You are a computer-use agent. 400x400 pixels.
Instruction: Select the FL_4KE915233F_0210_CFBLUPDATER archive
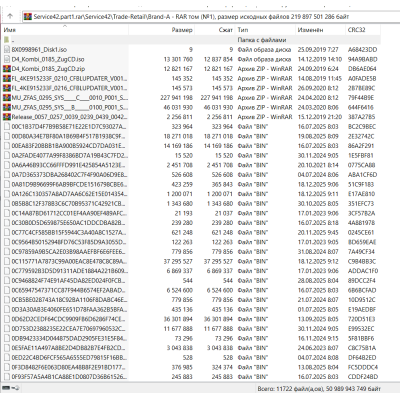(69, 79)
